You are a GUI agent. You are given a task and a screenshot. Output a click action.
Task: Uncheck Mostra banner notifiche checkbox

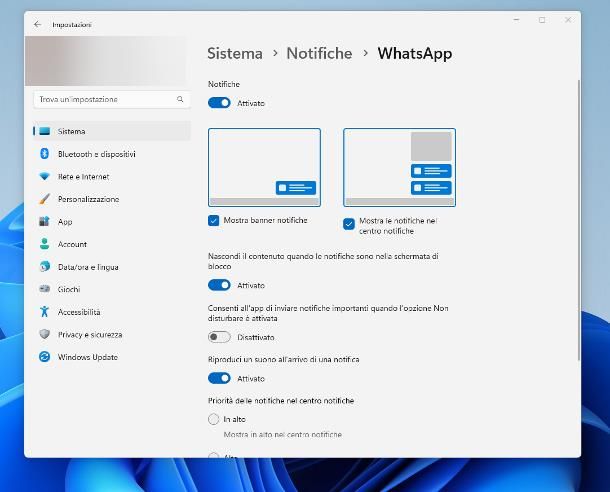pyautogui.click(x=214, y=221)
